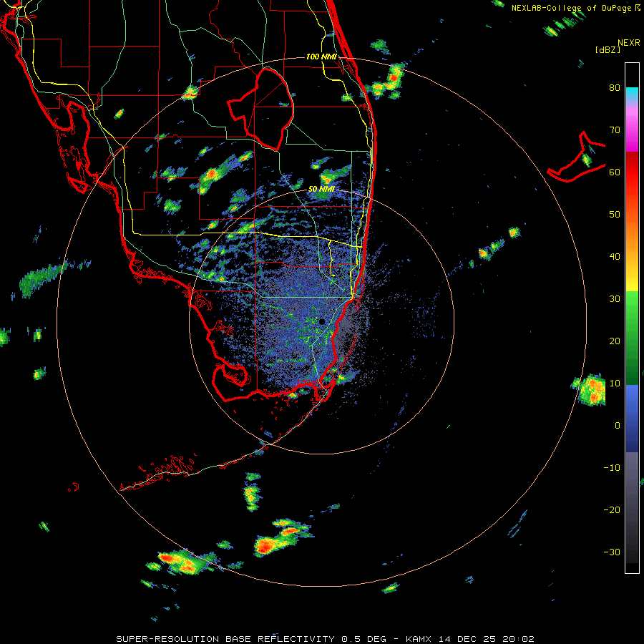Click the -10 value on the dBZ scale

point(612,468)
